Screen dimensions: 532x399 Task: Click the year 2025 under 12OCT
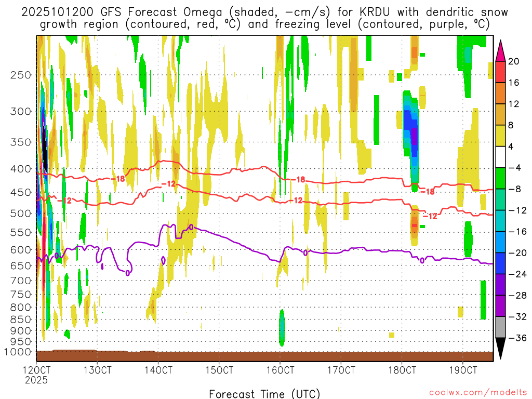pyautogui.click(x=36, y=380)
